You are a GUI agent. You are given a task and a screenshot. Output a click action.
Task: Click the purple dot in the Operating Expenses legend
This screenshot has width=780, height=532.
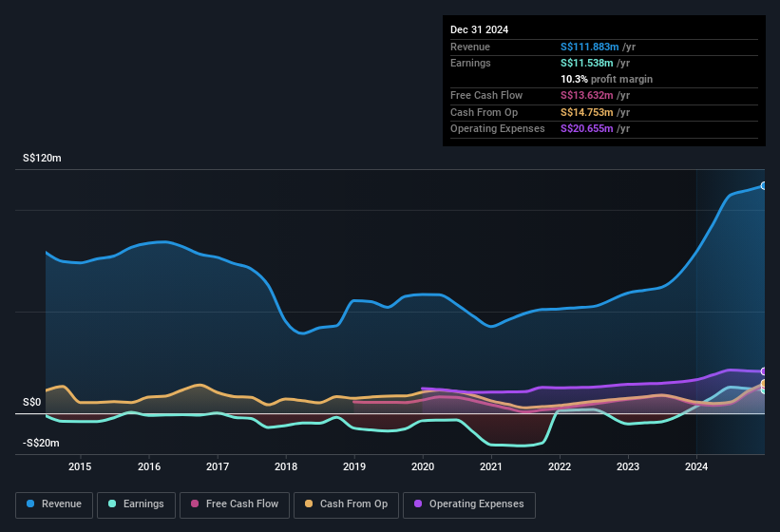click(419, 503)
